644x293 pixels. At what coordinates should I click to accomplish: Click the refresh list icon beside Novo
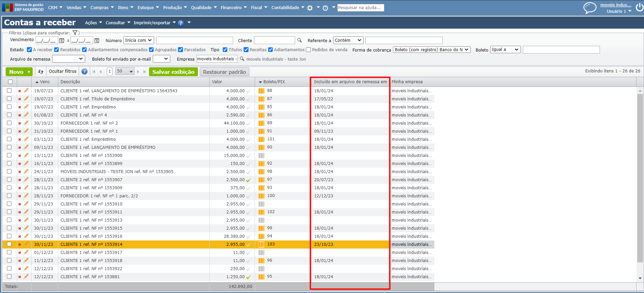pyautogui.click(x=41, y=72)
